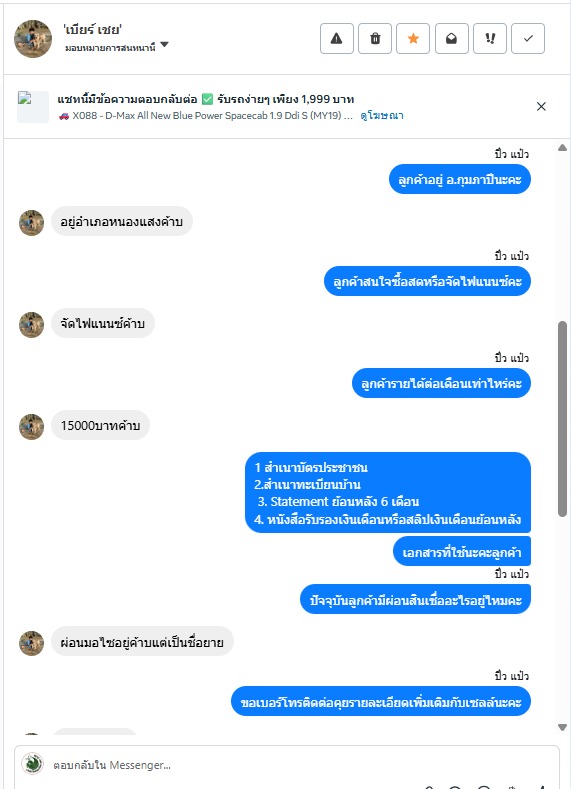This screenshot has width=571, height=789.
Task: Delete conversation with the trash icon
Action: point(375,38)
